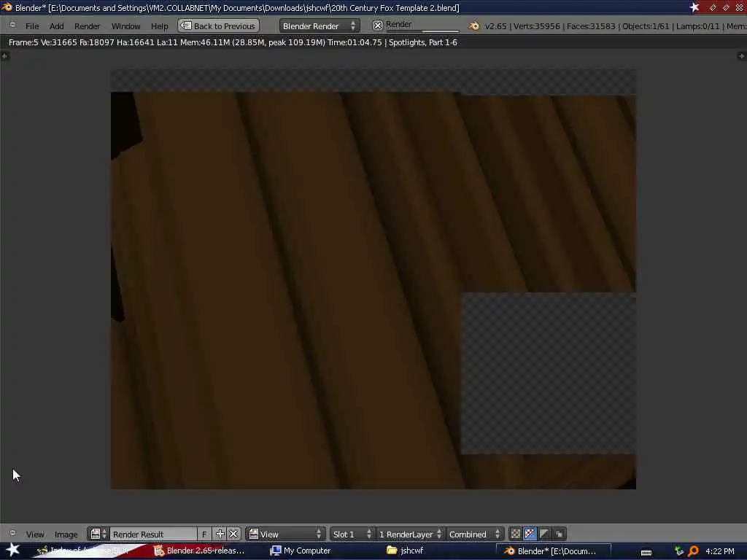Image resolution: width=747 pixels, height=560 pixels.
Task: Click the Objects:1/61 statistic text
Action: pos(646,26)
